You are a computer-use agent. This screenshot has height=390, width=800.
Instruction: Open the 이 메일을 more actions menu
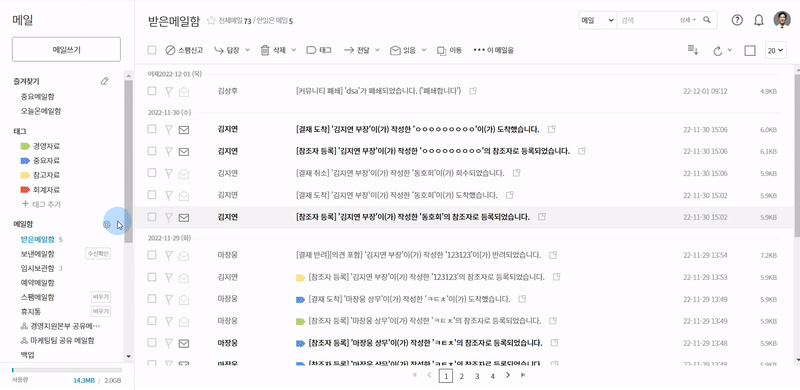(x=493, y=50)
